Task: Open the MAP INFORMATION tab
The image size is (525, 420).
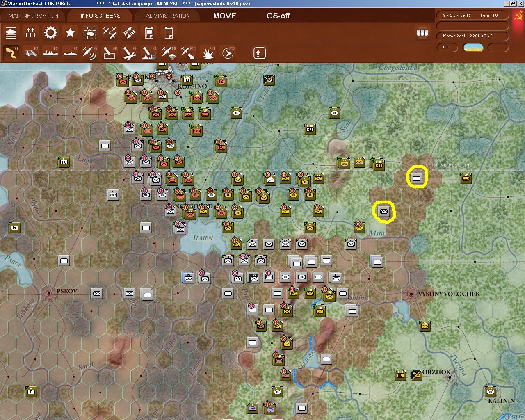Action: (33, 16)
